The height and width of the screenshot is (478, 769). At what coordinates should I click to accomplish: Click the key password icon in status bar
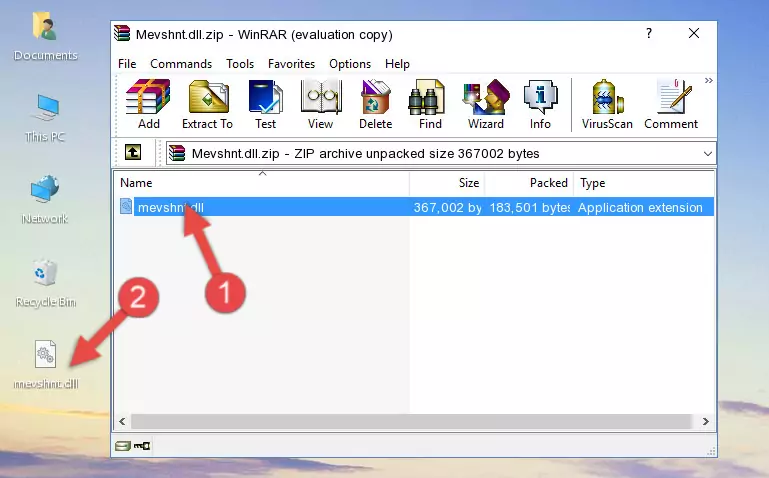click(142, 446)
